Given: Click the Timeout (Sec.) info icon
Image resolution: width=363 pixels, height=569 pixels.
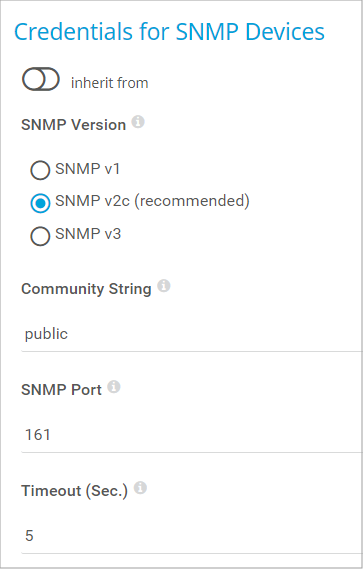Looking at the screenshot, I should pos(140,488).
